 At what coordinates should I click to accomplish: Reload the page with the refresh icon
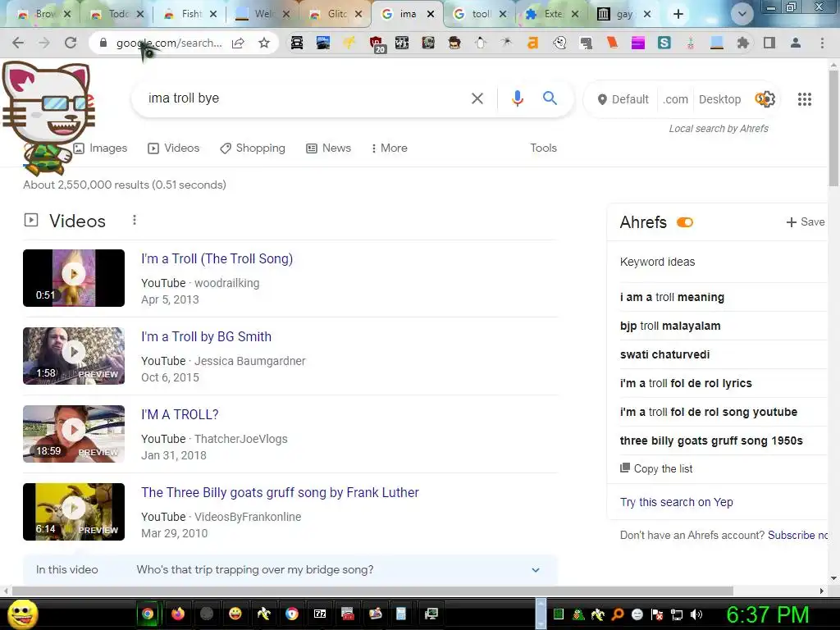pyautogui.click(x=71, y=43)
